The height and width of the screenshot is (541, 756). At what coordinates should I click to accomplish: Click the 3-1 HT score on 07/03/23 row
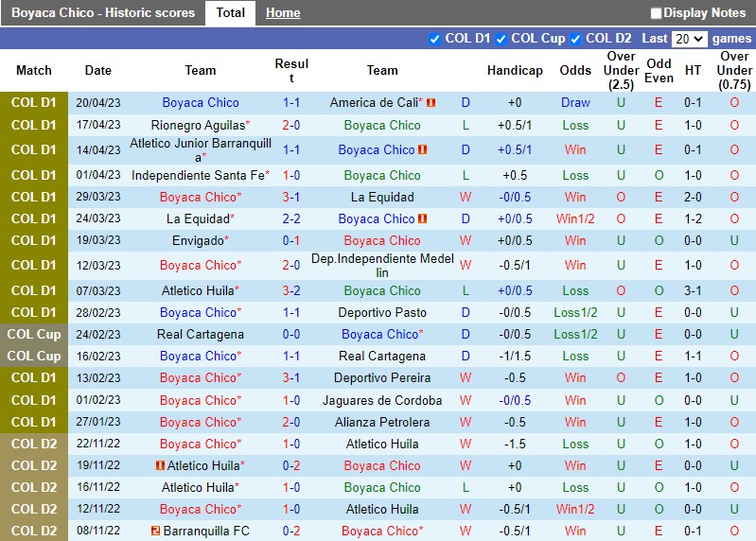point(693,291)
